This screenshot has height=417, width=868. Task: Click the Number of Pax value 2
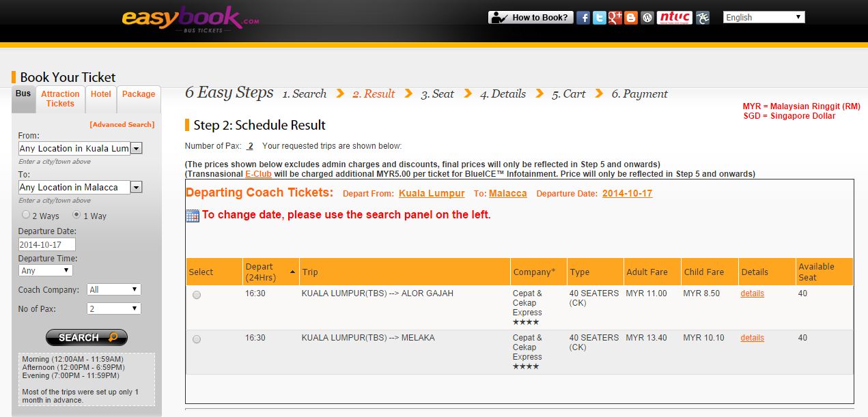tap(251, 146)
